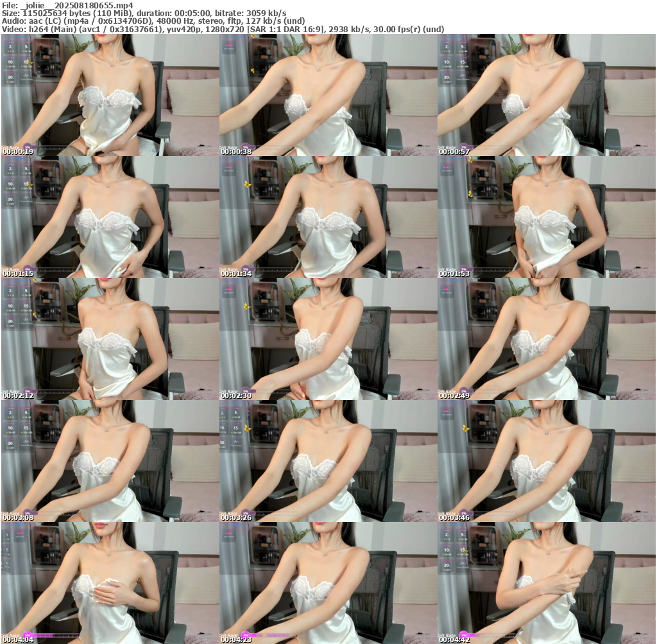This screenshot has height=644, width=657.
Task: Select the thumbnail timestamped 00:01:34
Action: 328,217
